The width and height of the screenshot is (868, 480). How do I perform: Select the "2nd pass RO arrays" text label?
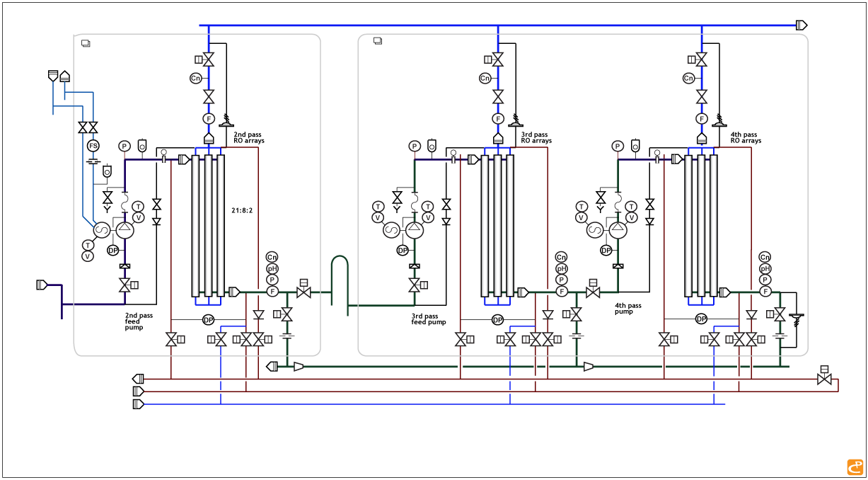click(249, 137)
